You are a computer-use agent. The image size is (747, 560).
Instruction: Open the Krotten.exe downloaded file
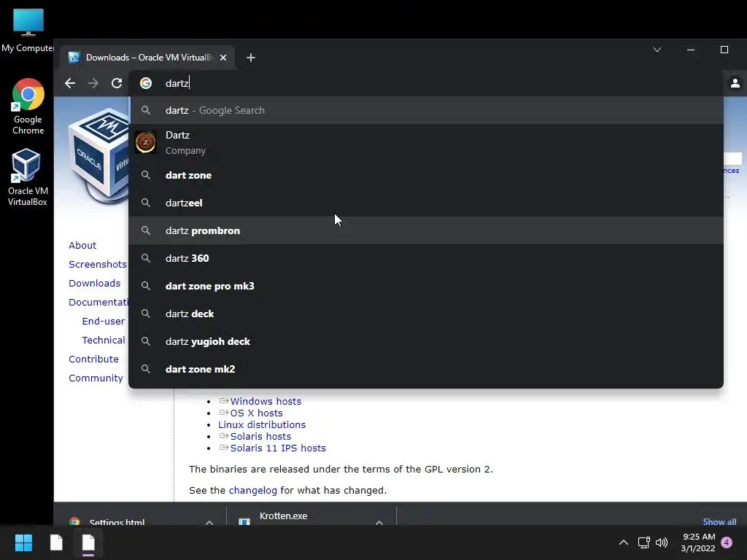click(x=283, y=516)
